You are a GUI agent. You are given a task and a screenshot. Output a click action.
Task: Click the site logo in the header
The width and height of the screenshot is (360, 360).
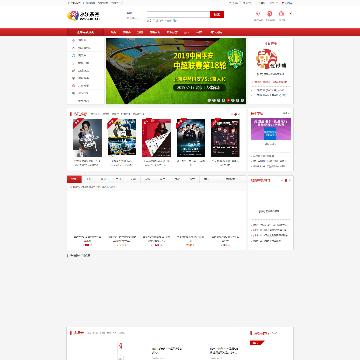click(x=84, y=15)
